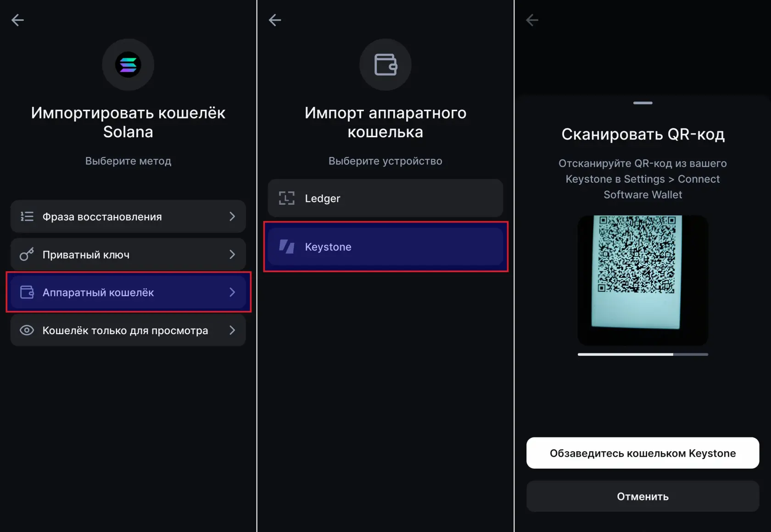Select Keystone as the device
The width and height of the screenshot is (771, 532).
pos(385,246)
